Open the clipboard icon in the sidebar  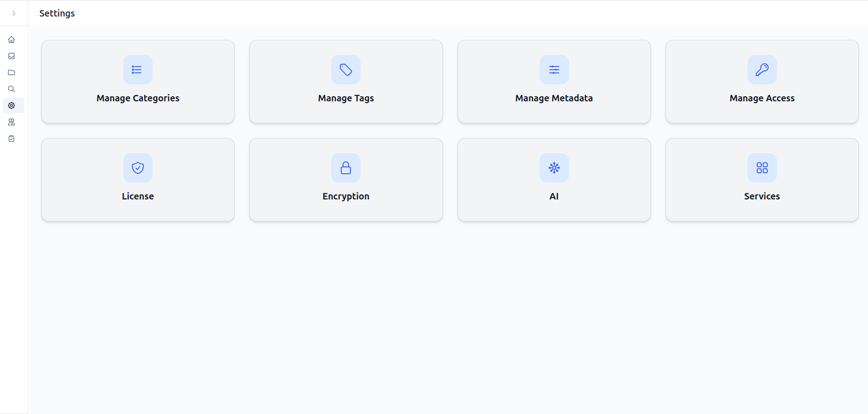pos(11,138)
